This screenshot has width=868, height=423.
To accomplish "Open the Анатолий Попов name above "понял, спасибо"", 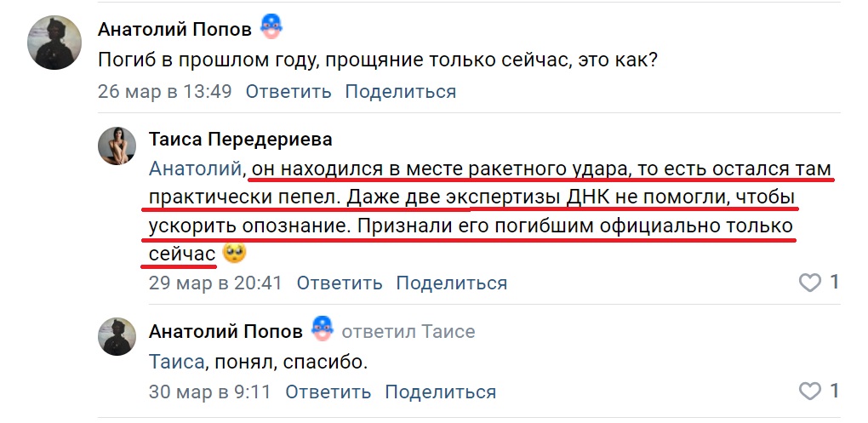I will (x=225, y=330).
